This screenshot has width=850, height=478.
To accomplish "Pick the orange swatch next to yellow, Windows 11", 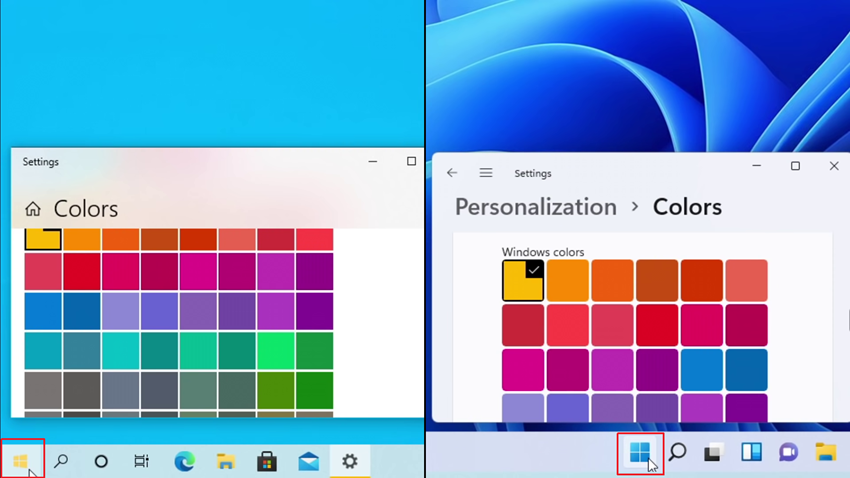I will click(568, 280).
